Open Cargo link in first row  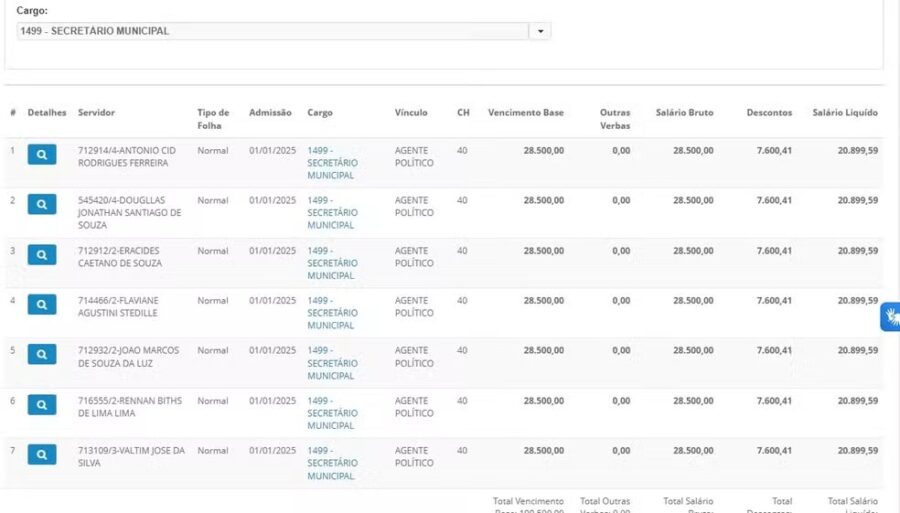tap(331, 163)
